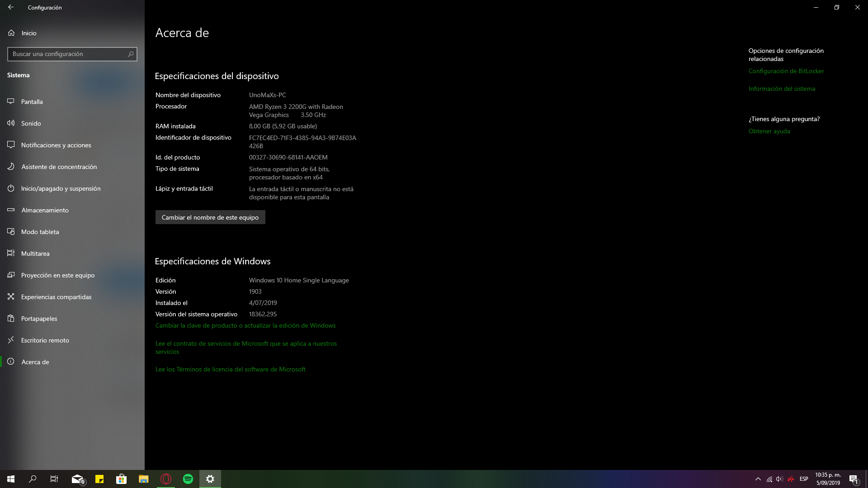868x488 pixels.
Task: Open Configuración de BitLocker link
Action: tap(786, 71)
